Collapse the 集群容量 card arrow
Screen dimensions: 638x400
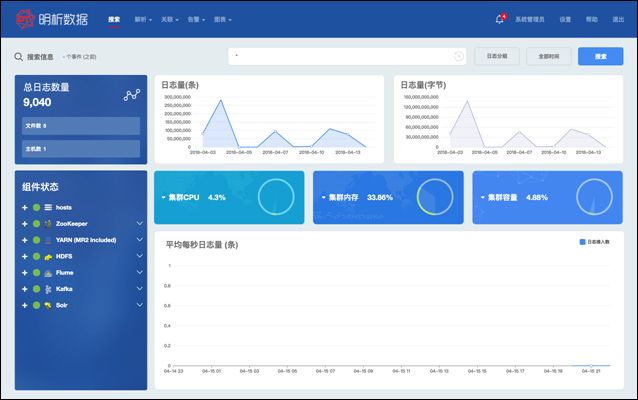click(x=483, y=197)
